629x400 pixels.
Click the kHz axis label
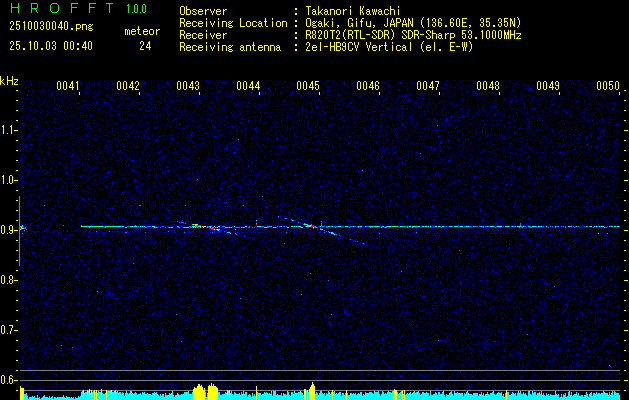(x=9, y=81)
